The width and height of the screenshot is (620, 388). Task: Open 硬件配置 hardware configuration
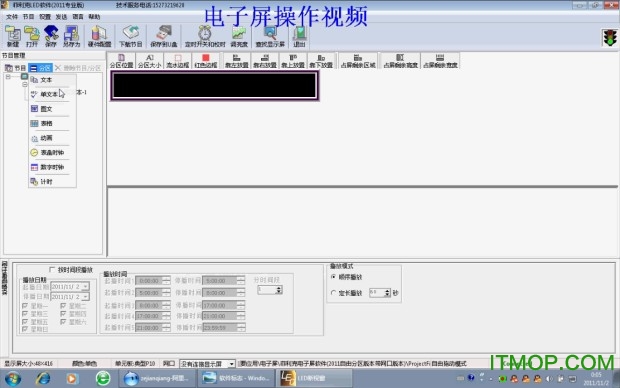tap(99, 36)
